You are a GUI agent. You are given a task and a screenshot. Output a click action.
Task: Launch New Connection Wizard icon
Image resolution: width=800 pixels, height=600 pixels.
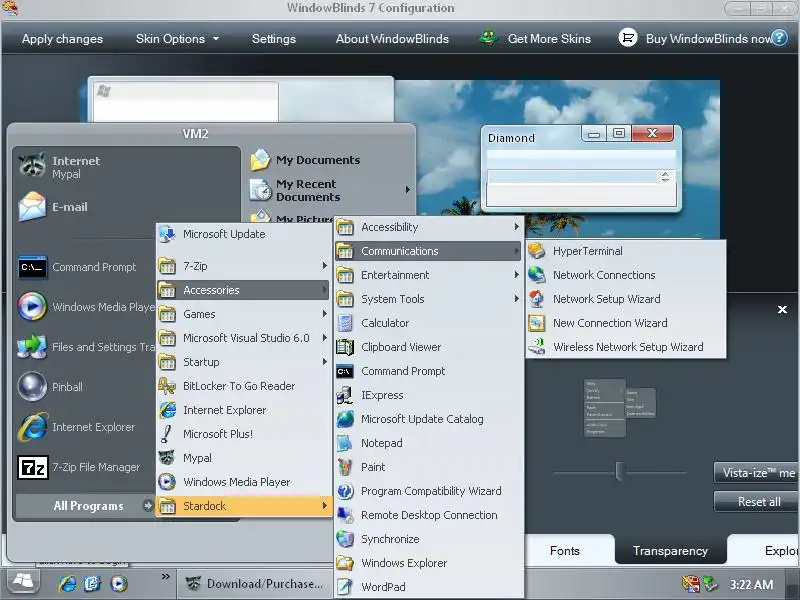(536, 323)
